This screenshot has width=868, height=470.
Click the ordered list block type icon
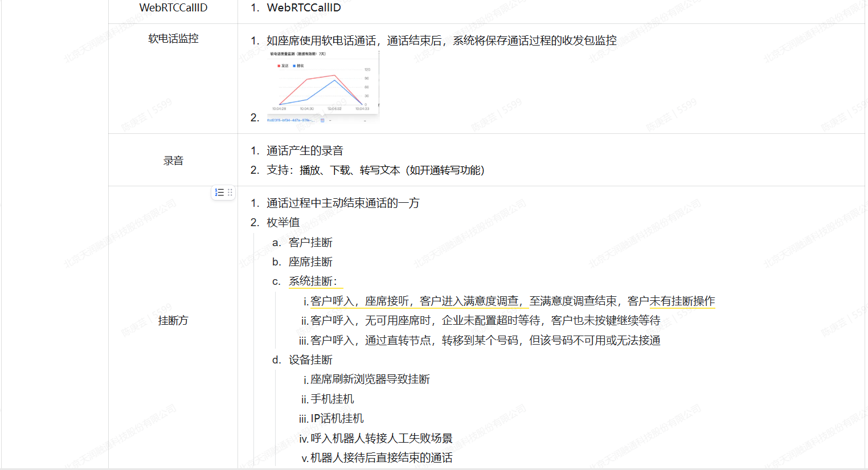pyautogui.click(x=219, y=193)
